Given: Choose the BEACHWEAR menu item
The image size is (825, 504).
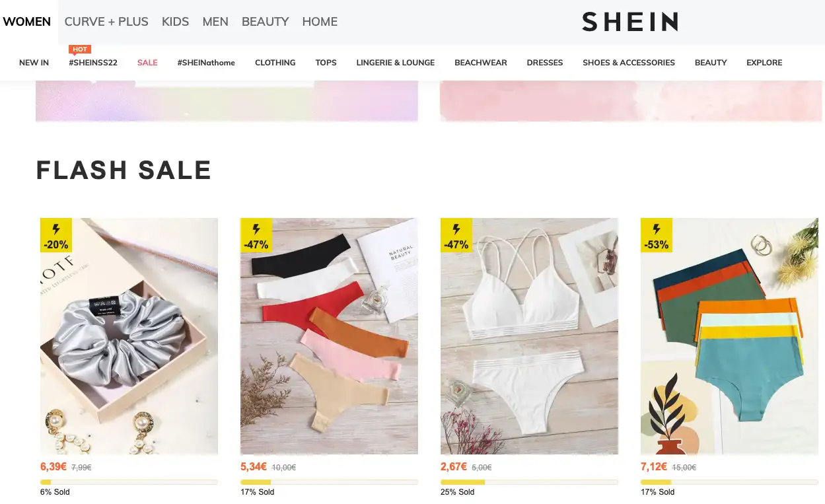Looking at the screenshot, I should (481, 63).
